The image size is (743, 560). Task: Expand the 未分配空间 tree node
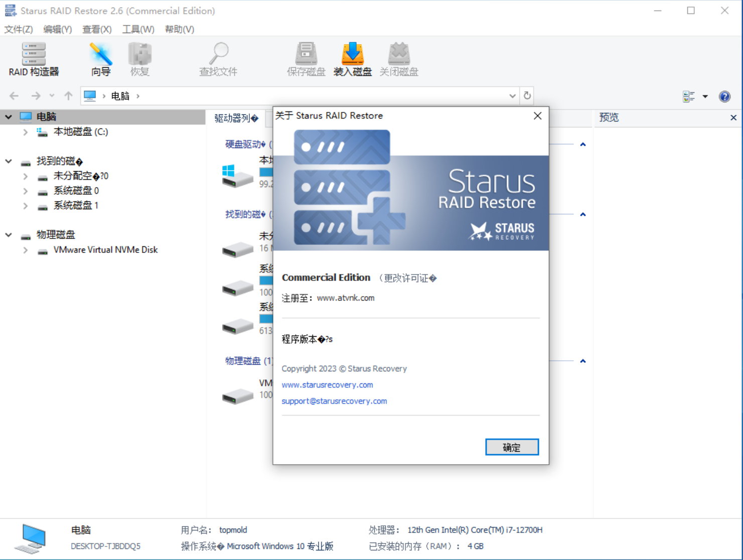pyautogui.click(x=25, y=176)
